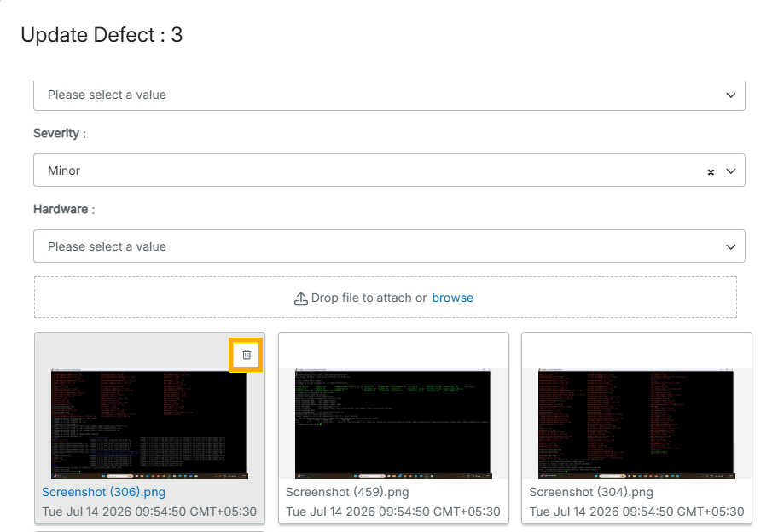Click the Severity dropdown chevron arrow

pyautogui.click(x=730, y=171)
